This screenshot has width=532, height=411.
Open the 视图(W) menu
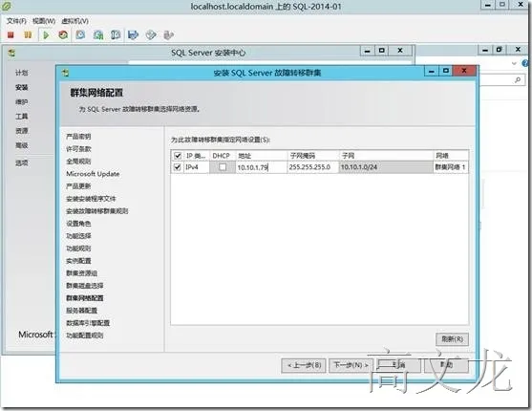point(44,21)
